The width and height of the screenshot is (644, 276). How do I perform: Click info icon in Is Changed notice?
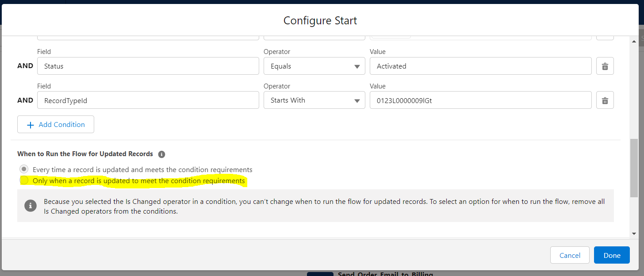point(31,205)
